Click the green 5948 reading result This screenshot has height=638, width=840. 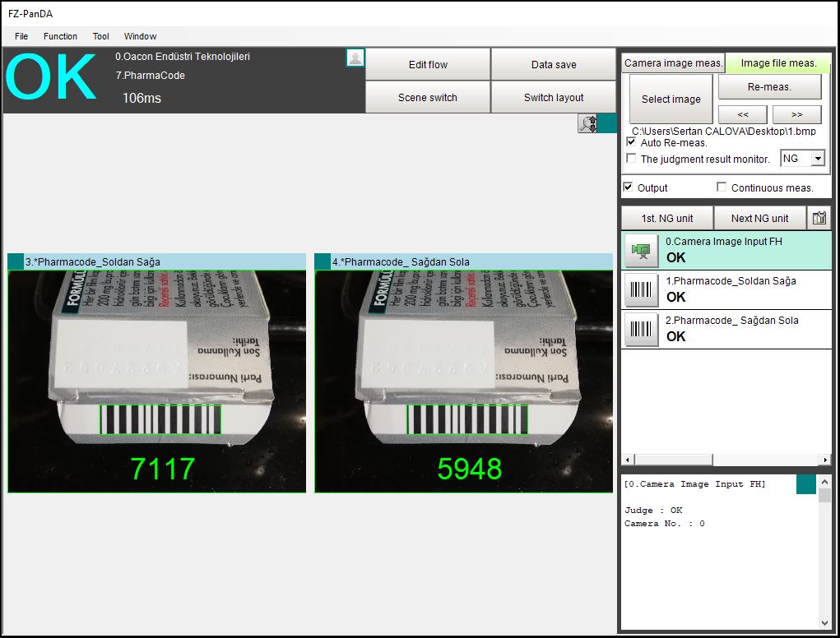(469, 469)
